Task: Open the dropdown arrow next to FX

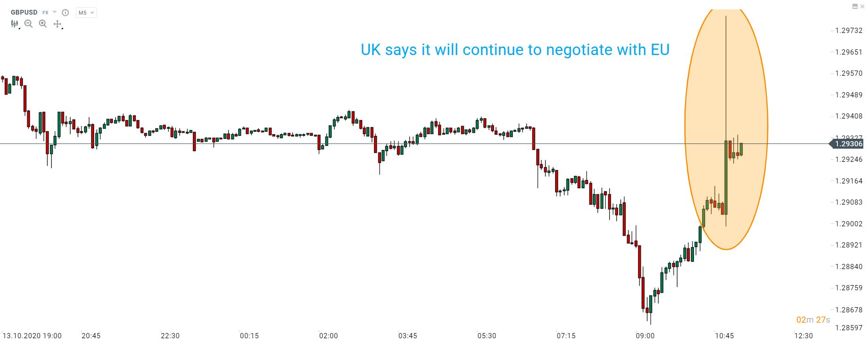Action: [55, 13]
